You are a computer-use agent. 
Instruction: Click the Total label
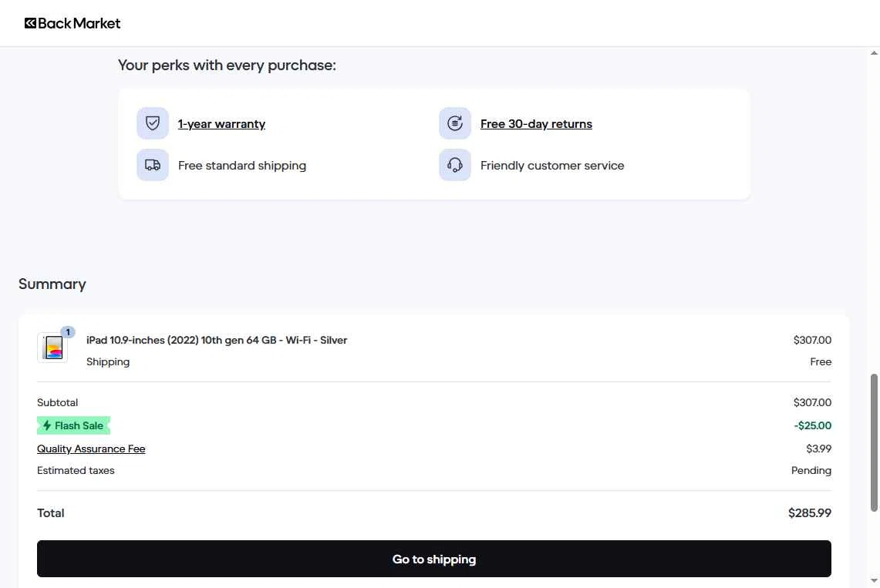point(50,513)
